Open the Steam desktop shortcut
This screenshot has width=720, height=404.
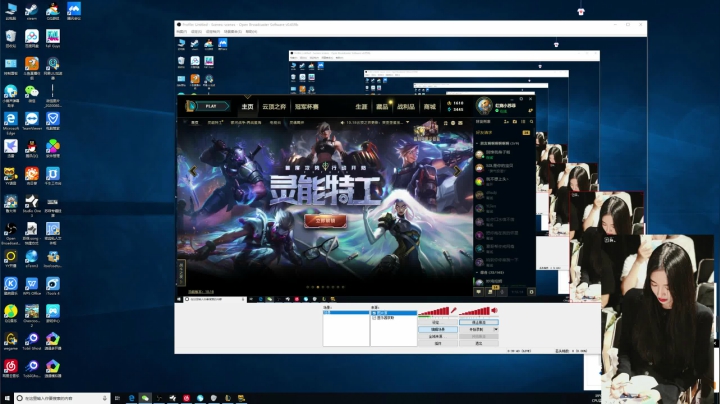click(31, 11)
